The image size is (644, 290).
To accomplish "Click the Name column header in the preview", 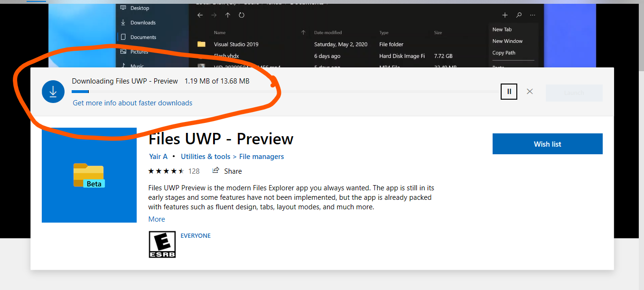I will coord(220,33).
